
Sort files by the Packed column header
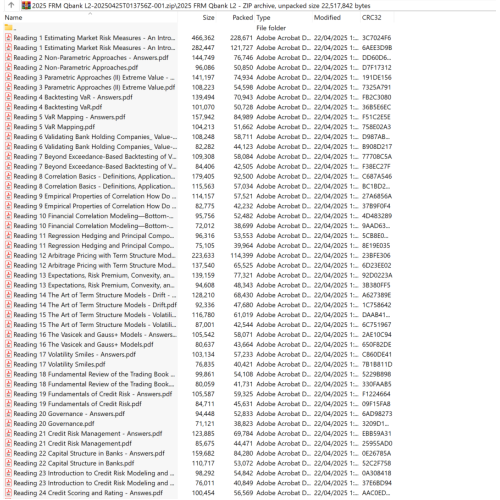click(x=243, y=18)
